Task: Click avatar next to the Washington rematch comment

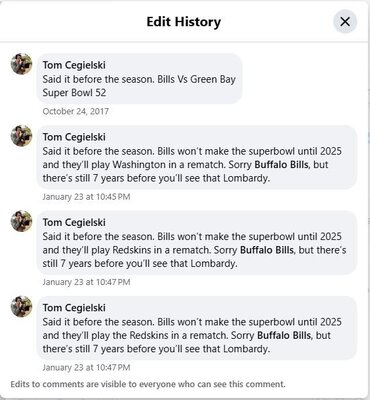Action: (22, 136)
